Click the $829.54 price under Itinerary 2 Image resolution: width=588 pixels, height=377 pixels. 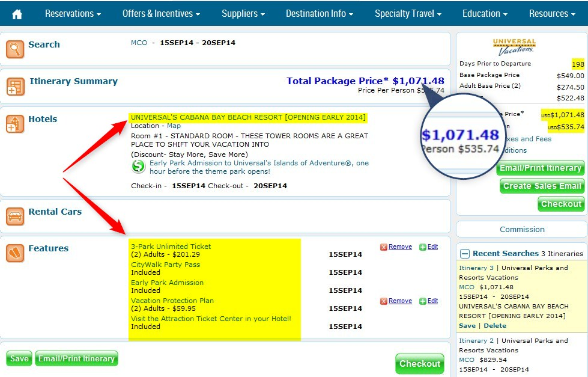[493, 360]
